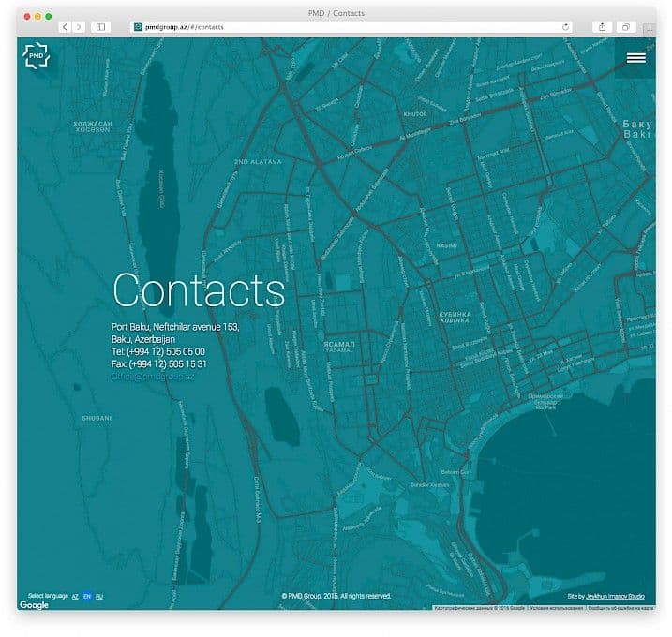Click the © PMD Group. 2015 copyright text
Image resolution: width=672 pixels, height=637 pixels.
click(x=336, y=596)
